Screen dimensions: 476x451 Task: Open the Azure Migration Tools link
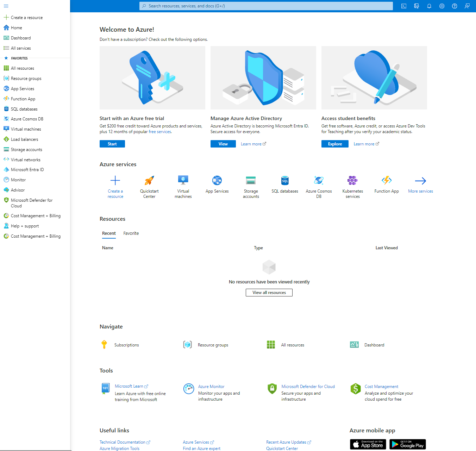click(119, 449)
